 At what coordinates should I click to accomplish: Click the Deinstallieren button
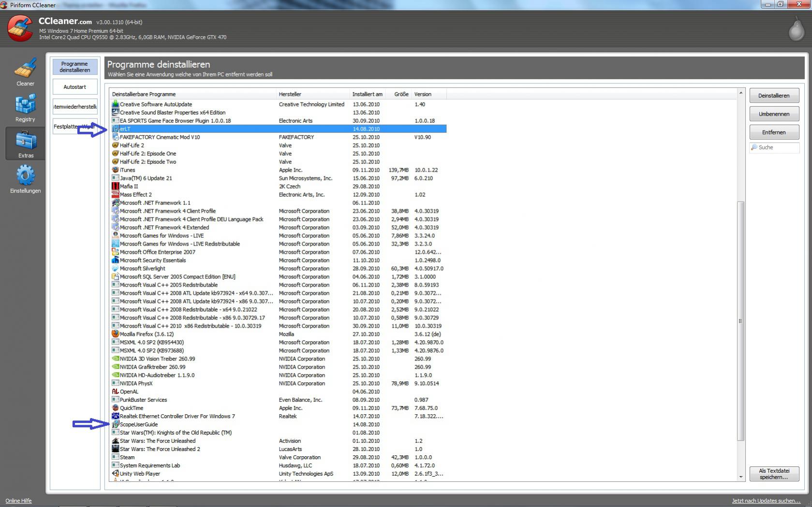point(774,96)
